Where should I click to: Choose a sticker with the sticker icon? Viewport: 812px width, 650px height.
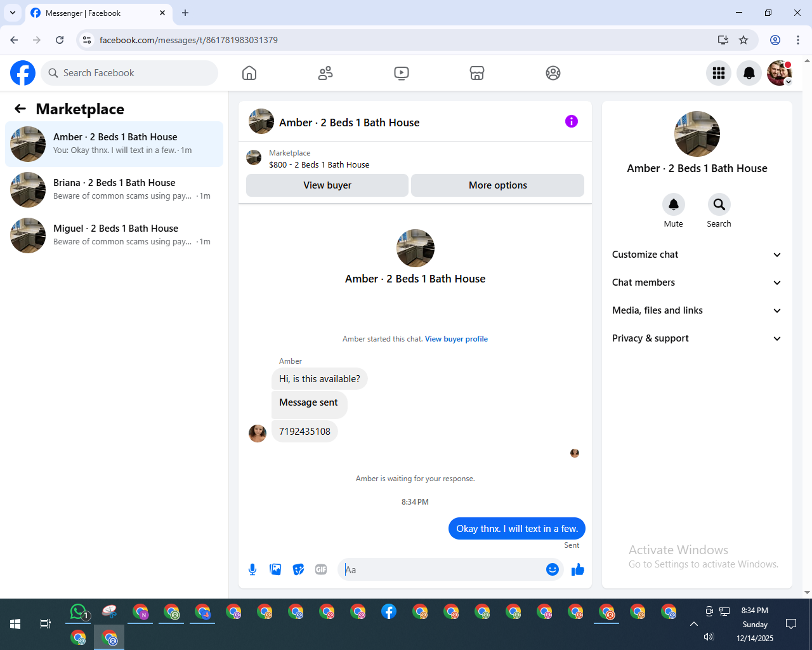[x=298, y=569]
